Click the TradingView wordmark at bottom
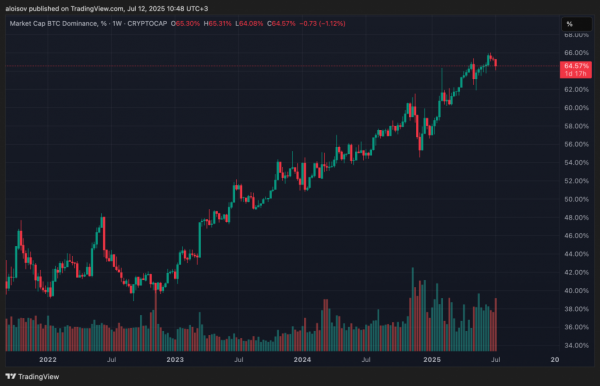 [39, 377]
